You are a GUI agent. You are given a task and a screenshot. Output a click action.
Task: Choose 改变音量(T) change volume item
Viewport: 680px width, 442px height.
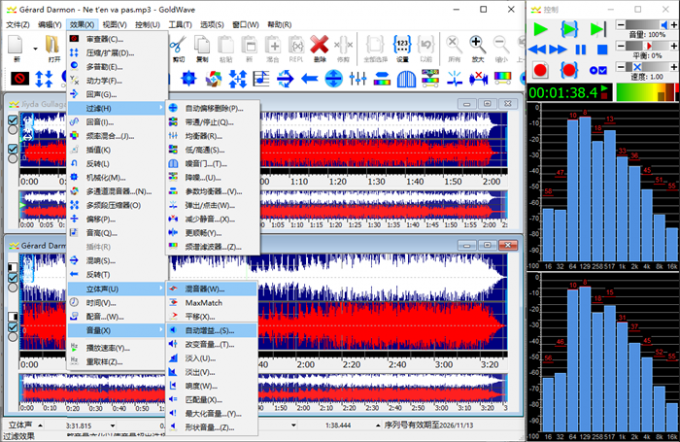pos(212,344)
